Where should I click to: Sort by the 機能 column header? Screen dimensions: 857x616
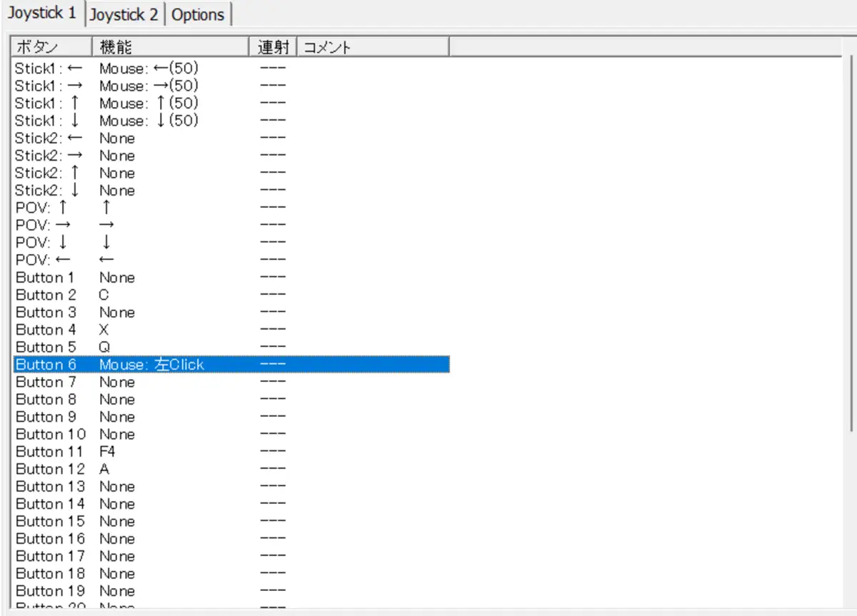tap(170, 47)
